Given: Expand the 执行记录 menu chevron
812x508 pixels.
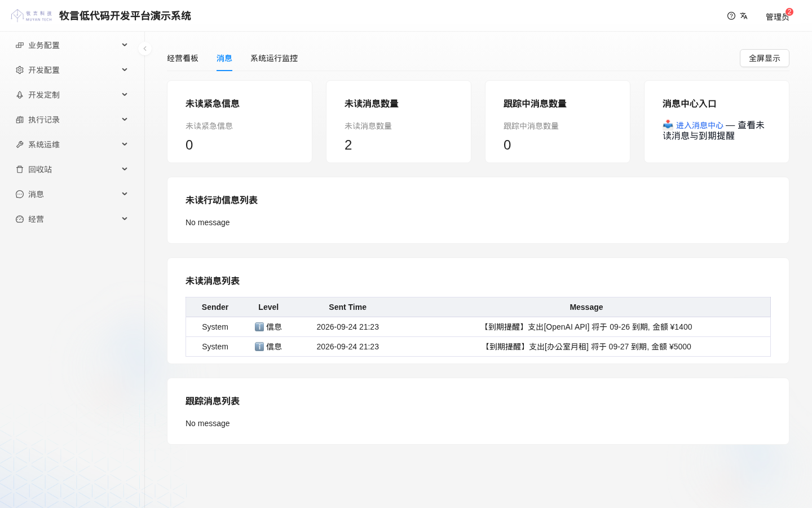Looking at the screenshot, I should (125, 120).
